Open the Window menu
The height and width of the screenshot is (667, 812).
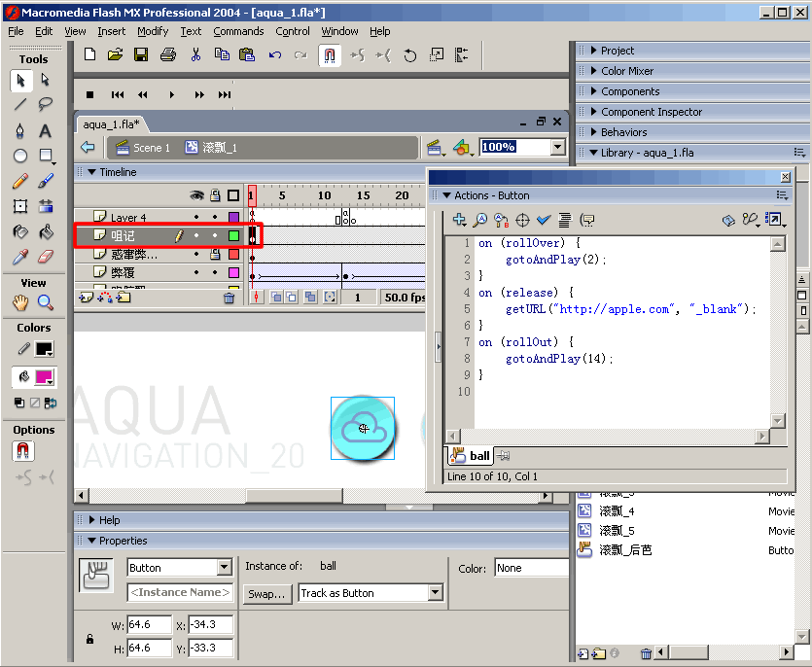click(339, 31)
